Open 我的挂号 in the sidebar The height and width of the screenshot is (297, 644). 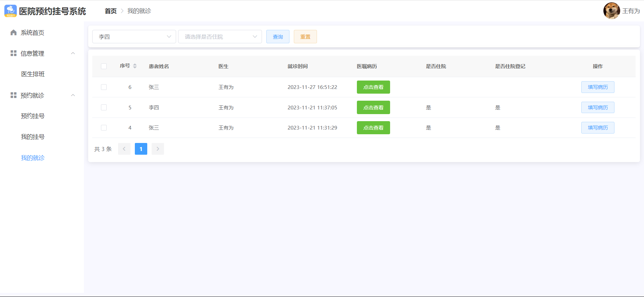click(x=33, y=137)
